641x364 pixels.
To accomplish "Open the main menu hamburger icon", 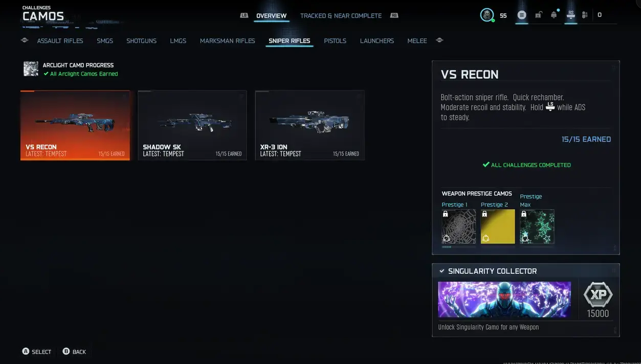I will click(522, 15).
